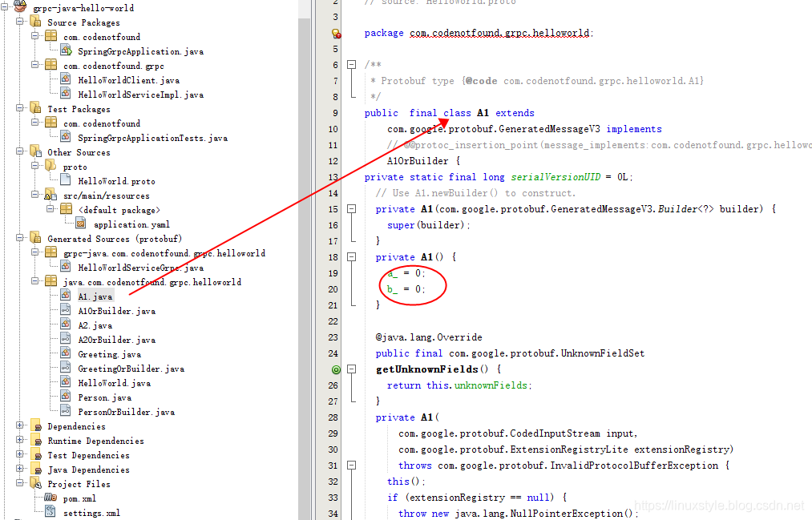The image size is (812, 520).
Task: Click the pom.xml Maven icon
Action: point(50,498)
